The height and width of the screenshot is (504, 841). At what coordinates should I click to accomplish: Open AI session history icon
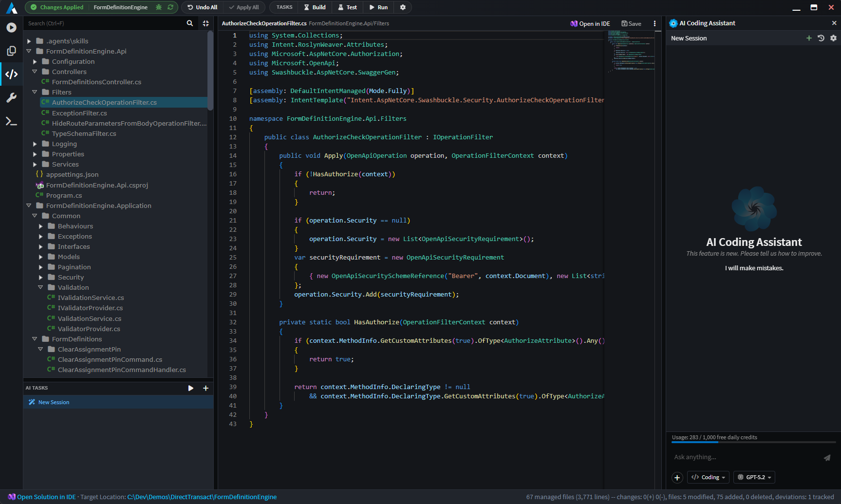pos(821,38)
